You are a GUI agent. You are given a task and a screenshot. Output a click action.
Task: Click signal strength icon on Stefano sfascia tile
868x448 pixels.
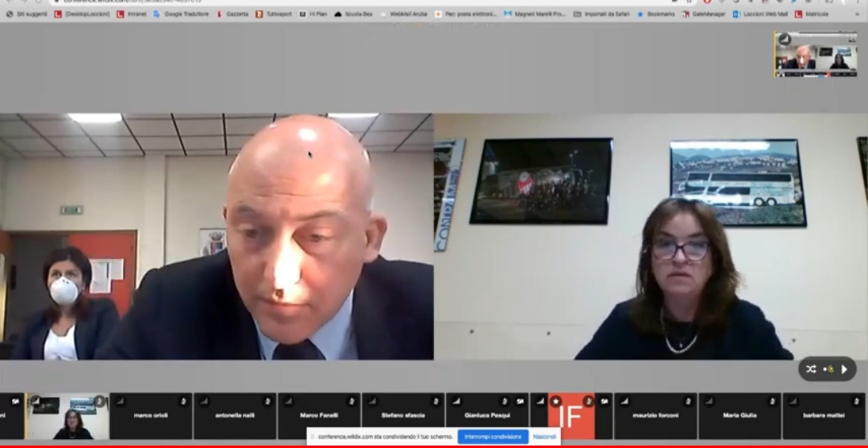pyautogui.click(x=373, y=401)
